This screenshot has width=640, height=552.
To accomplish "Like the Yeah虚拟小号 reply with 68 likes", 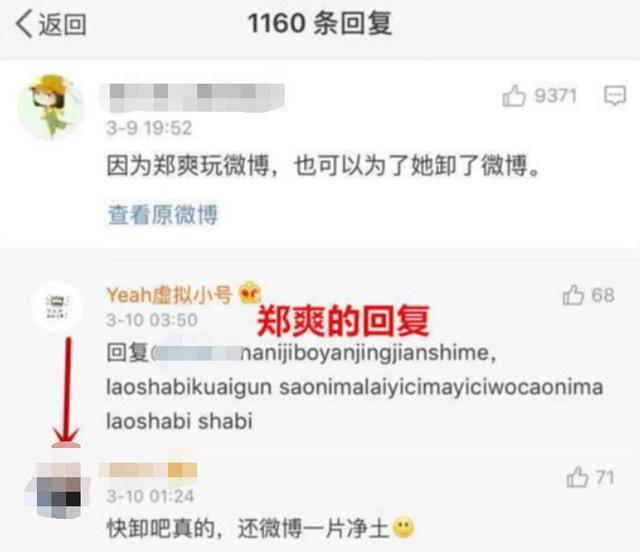I will [x=573, y=295].
